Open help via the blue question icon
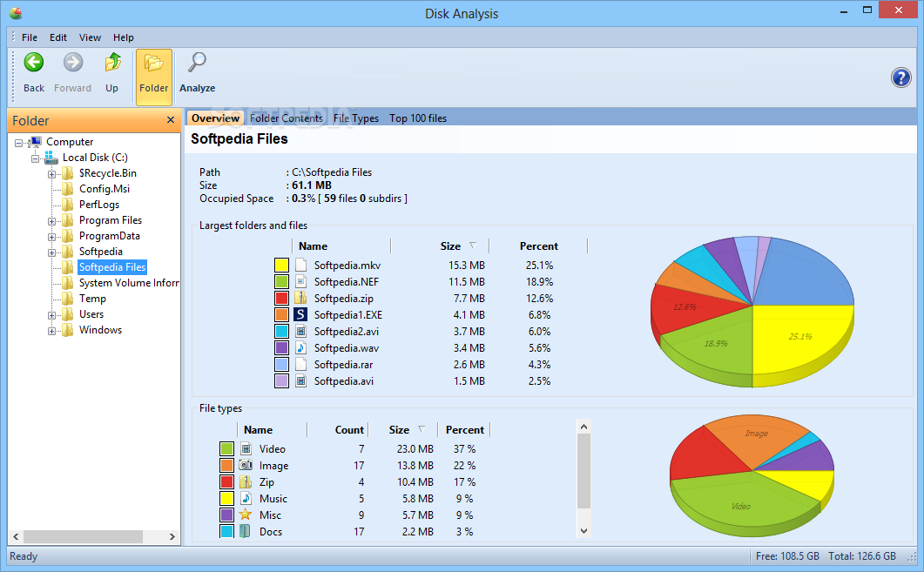 (x=901, y=77)
